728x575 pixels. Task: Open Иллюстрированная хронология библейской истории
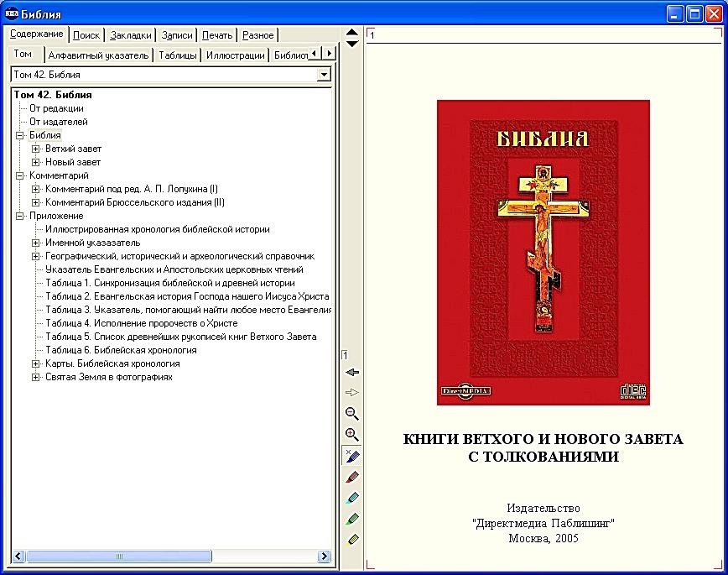158,229
